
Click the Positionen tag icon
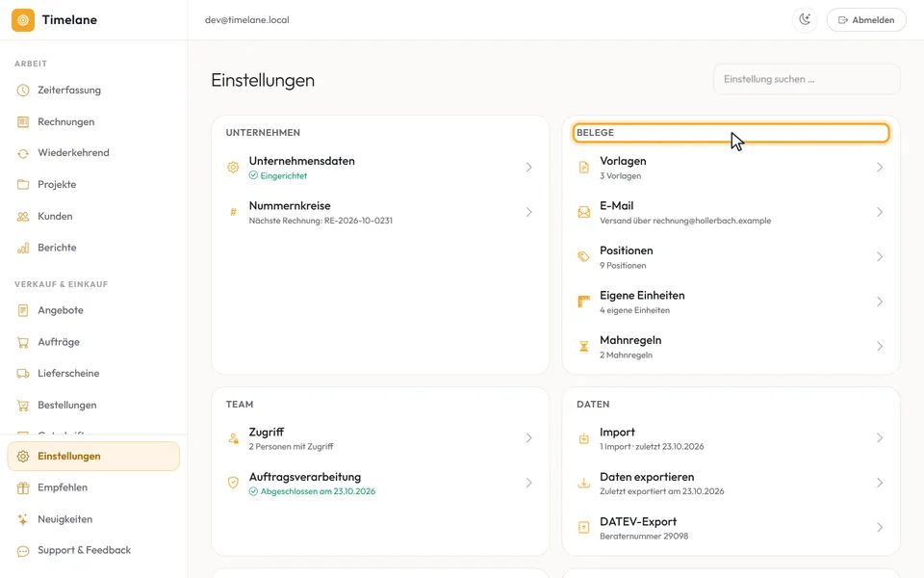584,257
